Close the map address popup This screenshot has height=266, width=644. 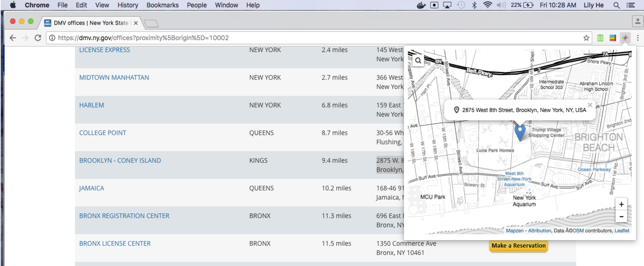[590, 105]
